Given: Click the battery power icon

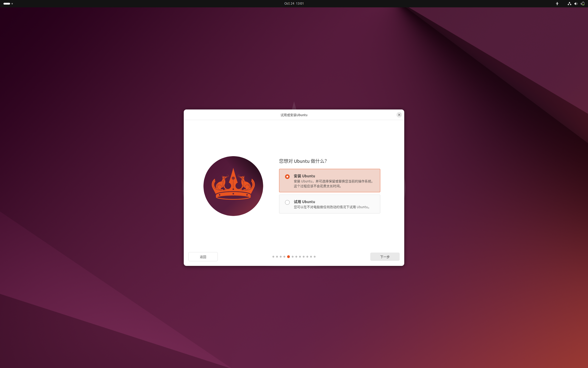Looking at the screenshot, I should [x=582, y=3].
